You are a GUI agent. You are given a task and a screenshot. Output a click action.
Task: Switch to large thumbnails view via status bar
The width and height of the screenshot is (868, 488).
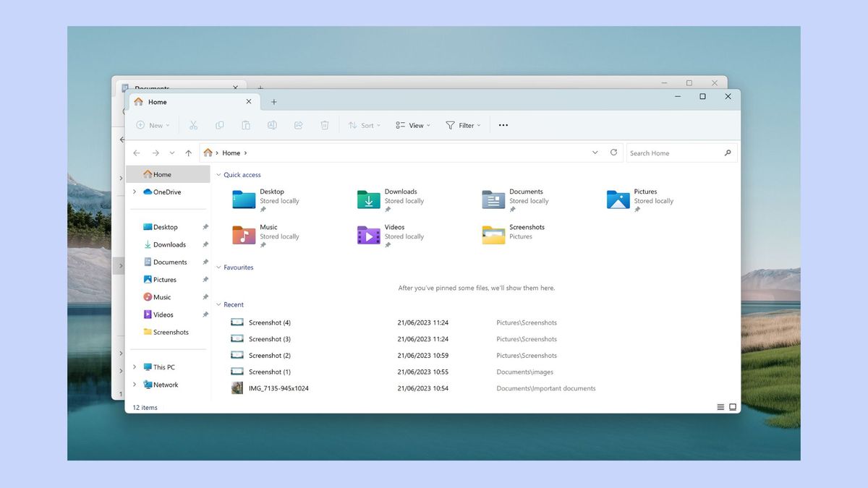point(731,407)
